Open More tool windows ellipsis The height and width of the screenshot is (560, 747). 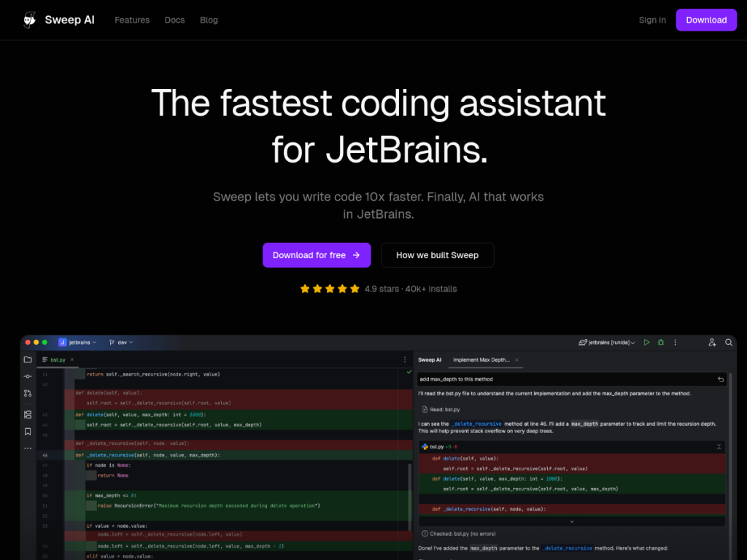coord(28,448)
